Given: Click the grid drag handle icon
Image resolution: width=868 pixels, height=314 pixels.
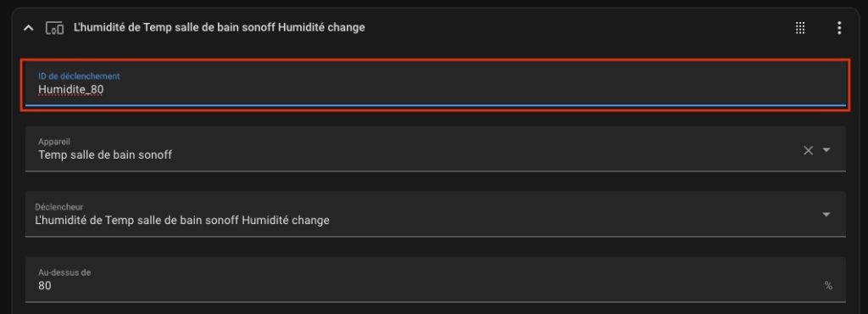Looking at the screenshot, I should 800,28.
